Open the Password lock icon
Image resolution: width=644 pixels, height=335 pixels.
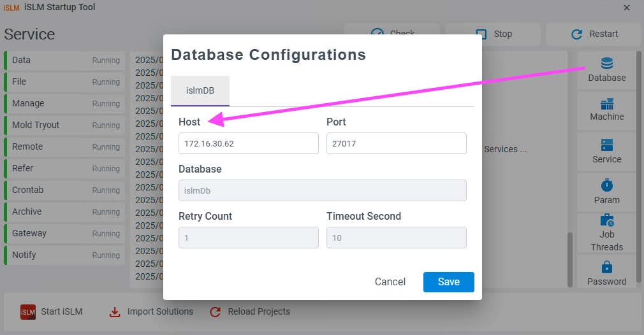click(x=606, y=267)
